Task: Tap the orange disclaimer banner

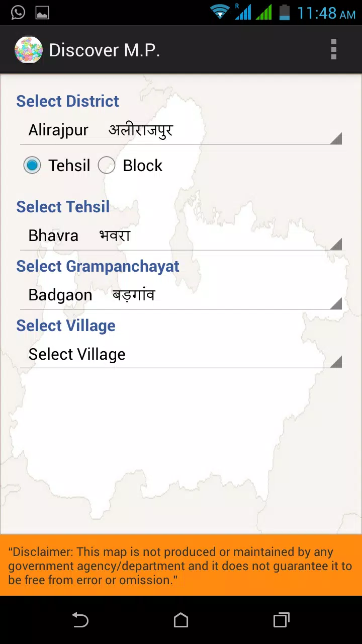Action: point(181,566)
